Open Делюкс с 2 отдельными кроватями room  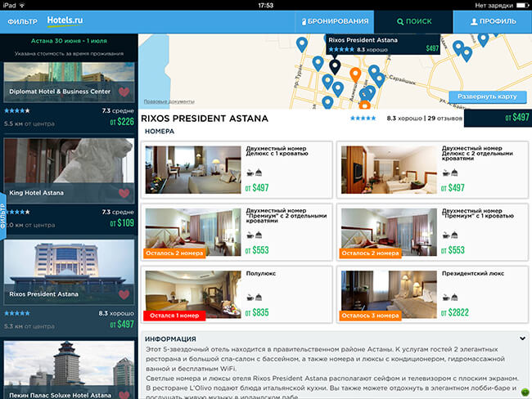[432, 169]
